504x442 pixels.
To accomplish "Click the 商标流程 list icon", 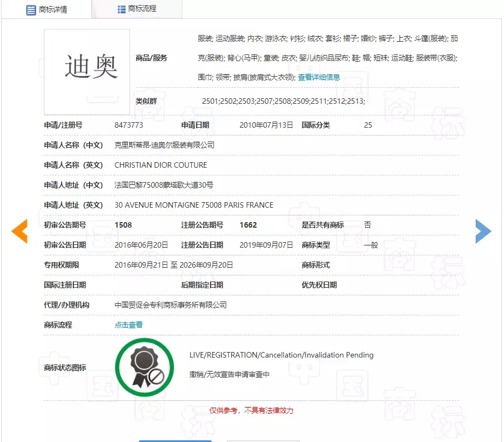I will click(x=122, y=9).
